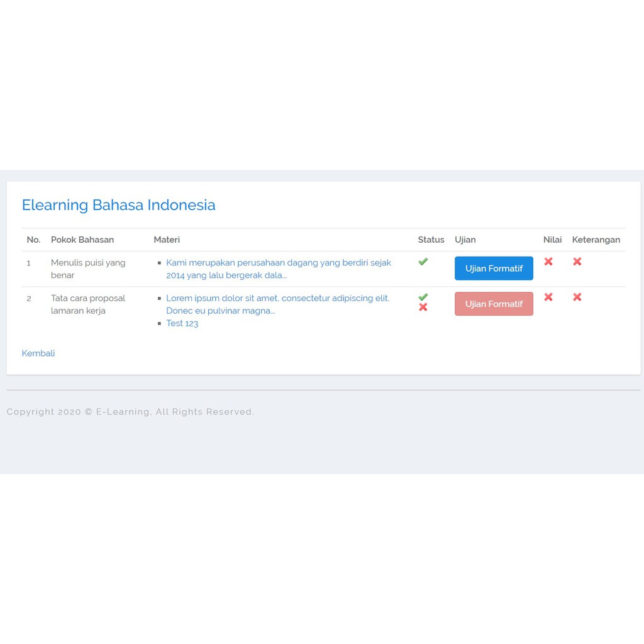Click red cross in row 2 Status column

point(423,307)
